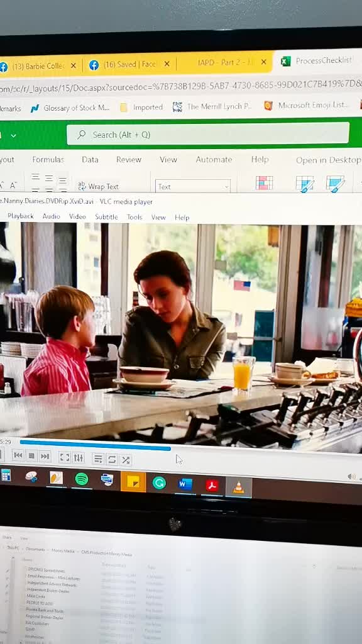Open the Spotify icon in the taskbar

click(82, 479)
